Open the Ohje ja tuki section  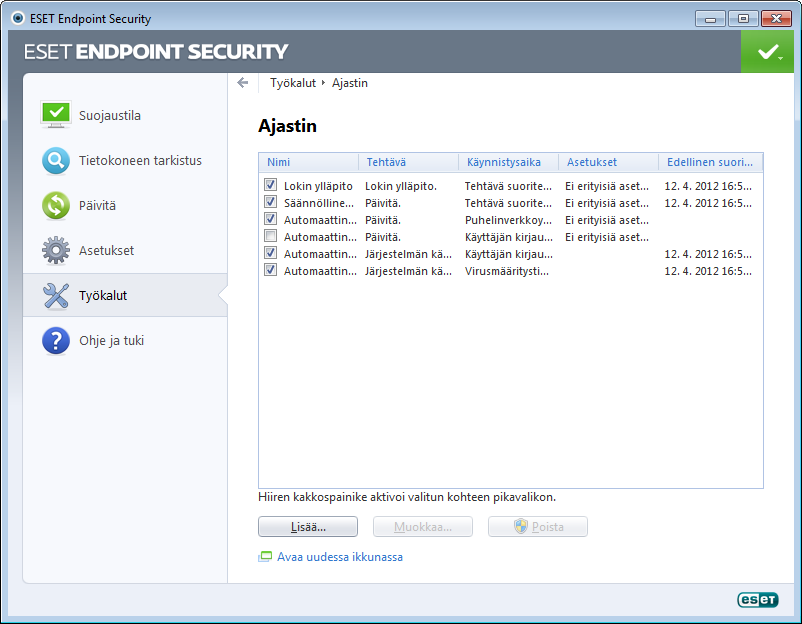point(125,341)
